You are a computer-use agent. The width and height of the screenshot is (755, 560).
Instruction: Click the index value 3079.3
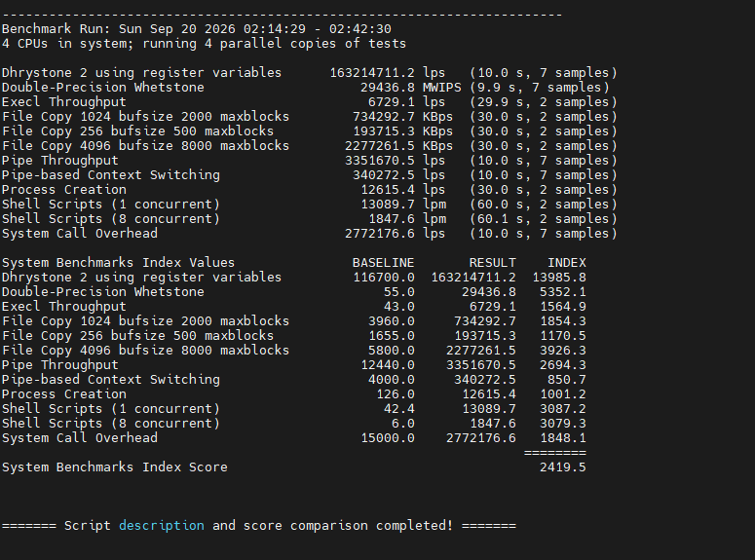pos(563,424)
